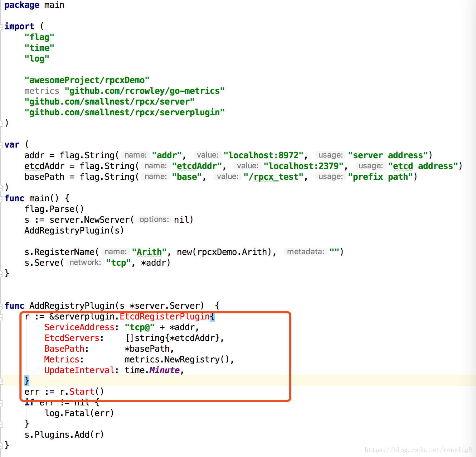Click the "time" import string

[x=39, y=48]
